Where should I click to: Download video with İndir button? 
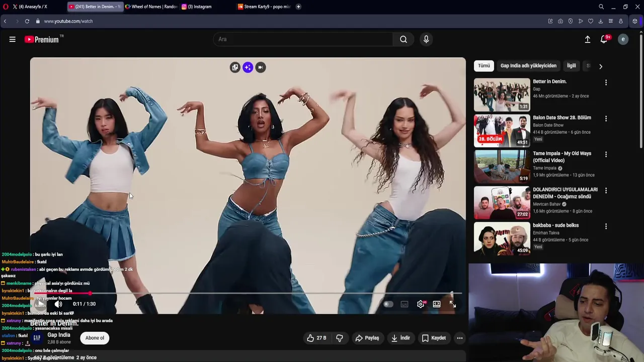click(x=400, y=338)
